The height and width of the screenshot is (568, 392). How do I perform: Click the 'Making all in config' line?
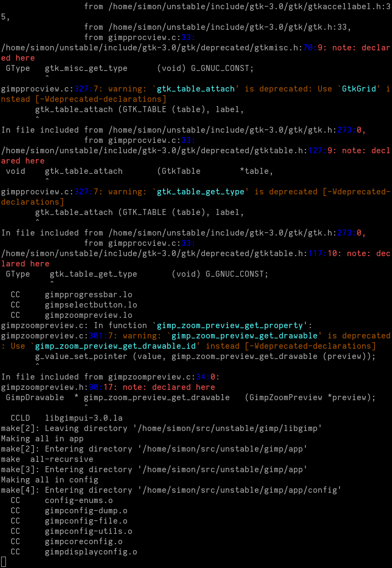click(50, 480)
